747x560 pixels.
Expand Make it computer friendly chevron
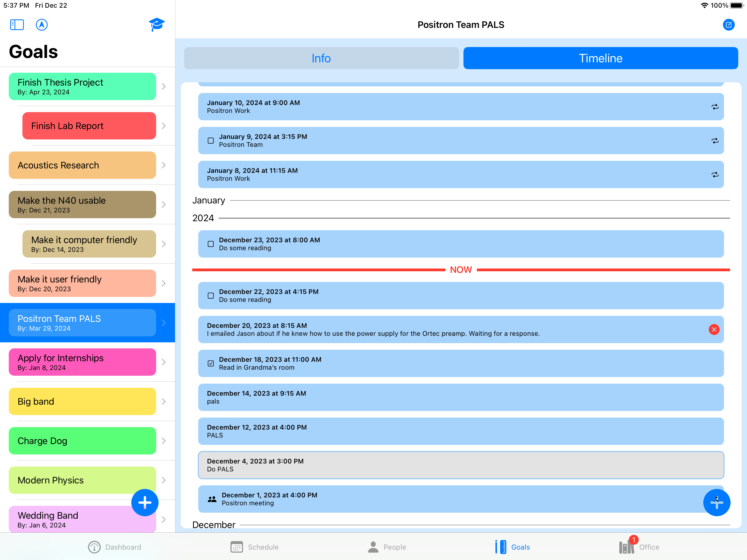tap(164, 244)
